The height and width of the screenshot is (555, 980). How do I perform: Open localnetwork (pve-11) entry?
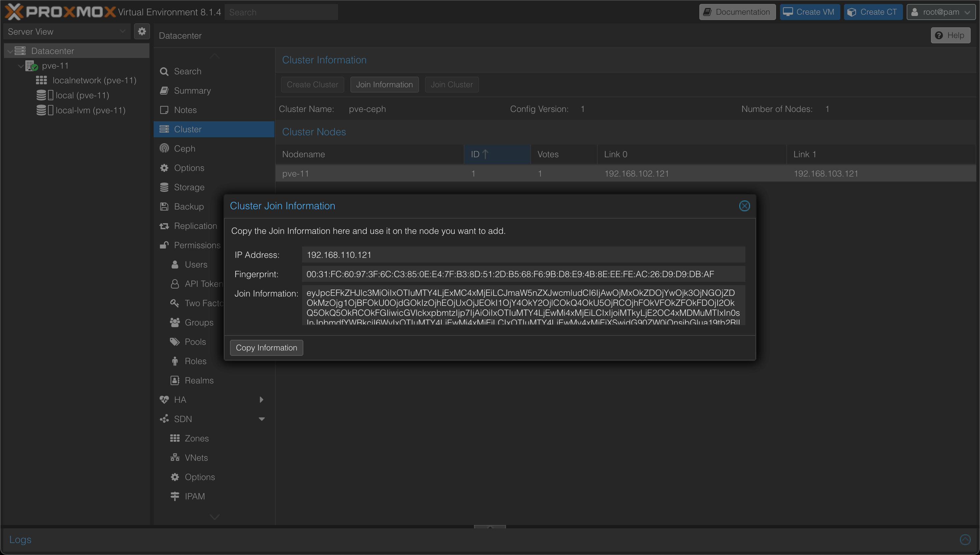coord(94,80)
